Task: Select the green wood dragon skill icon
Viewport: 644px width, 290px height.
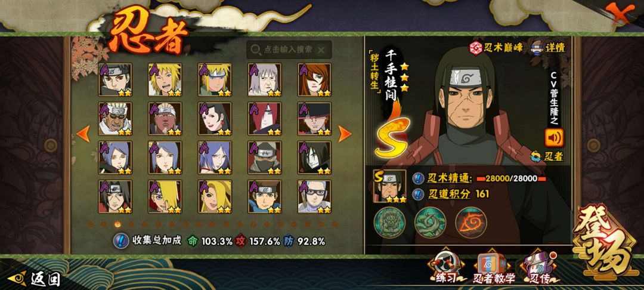Action: (430, 223)
